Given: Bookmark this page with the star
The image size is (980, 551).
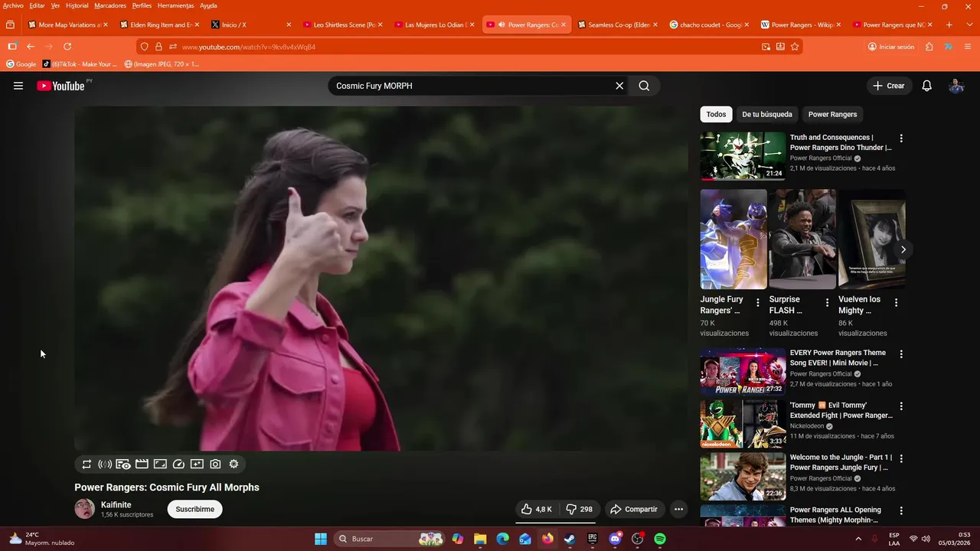Looking at the screenshot, I should 795,47.
